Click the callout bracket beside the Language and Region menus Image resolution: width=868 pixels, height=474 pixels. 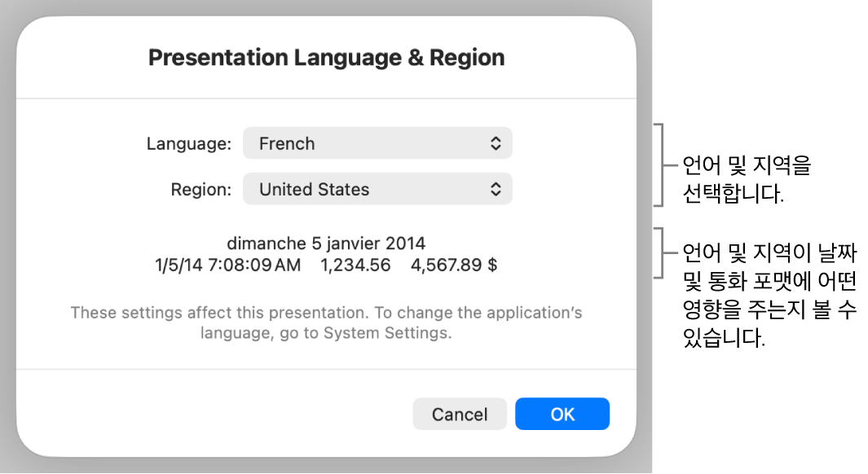point(663,165)
